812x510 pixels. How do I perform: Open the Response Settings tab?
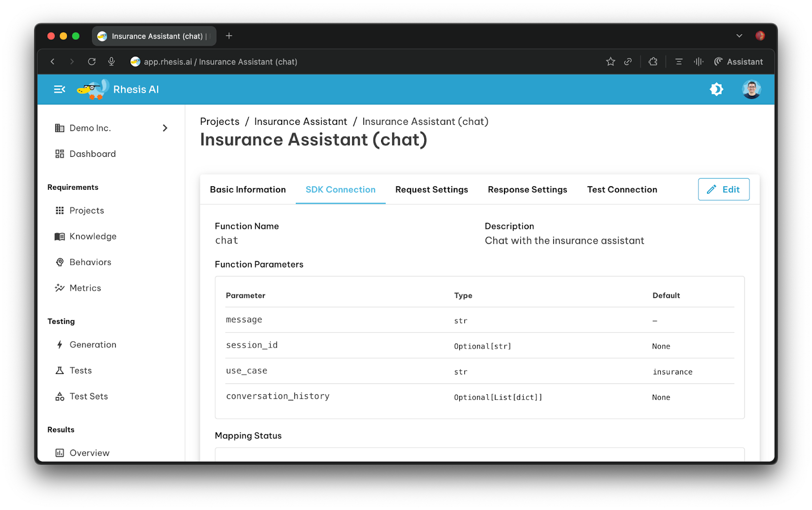pyautogui.click(x=527, y=189)
